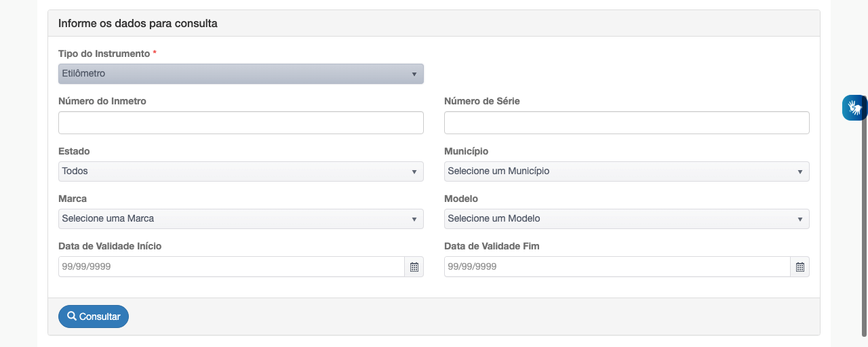
Task: Expand the Selecione uma Marca dropdown
Action: 241,219
